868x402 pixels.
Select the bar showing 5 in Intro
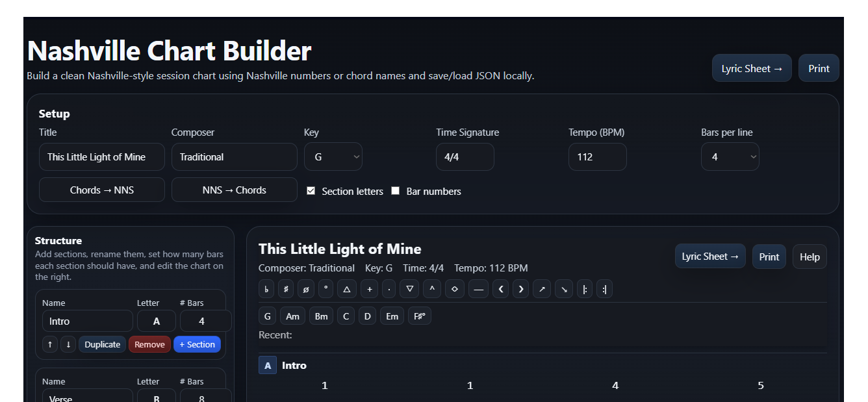[761, 386]
